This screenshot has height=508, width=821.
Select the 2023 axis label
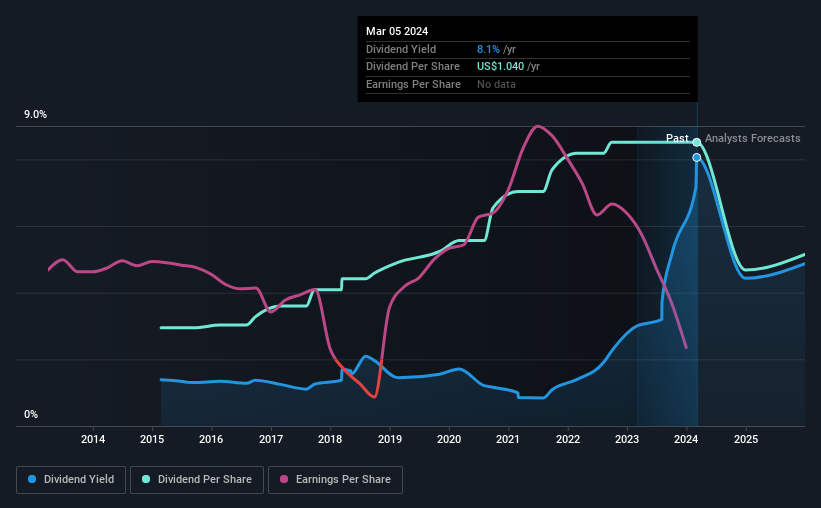(x=627, y=439)
